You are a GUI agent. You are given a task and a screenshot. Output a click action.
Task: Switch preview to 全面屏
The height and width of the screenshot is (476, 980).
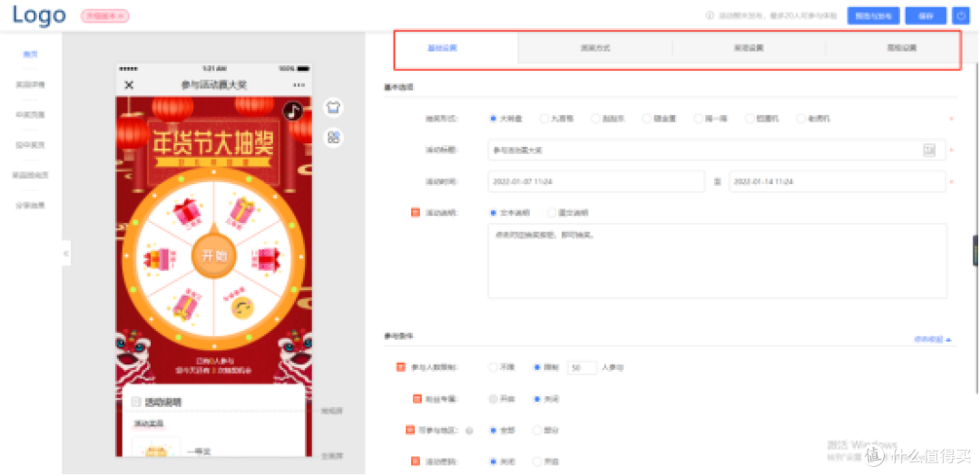pos(332,456)
